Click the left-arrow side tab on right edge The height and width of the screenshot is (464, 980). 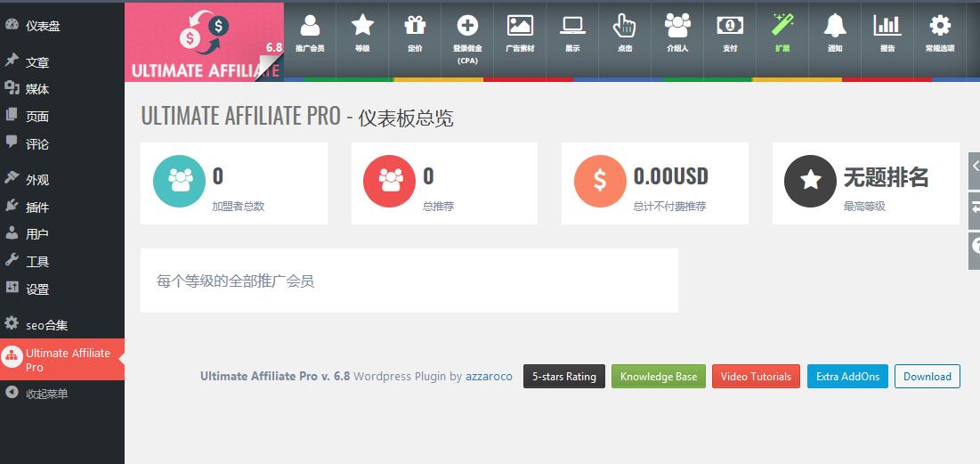pyautogui.click(x=975, y=171)
